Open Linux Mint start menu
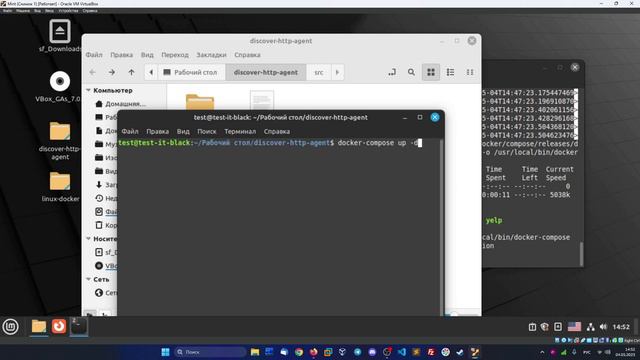 (11, 327)
